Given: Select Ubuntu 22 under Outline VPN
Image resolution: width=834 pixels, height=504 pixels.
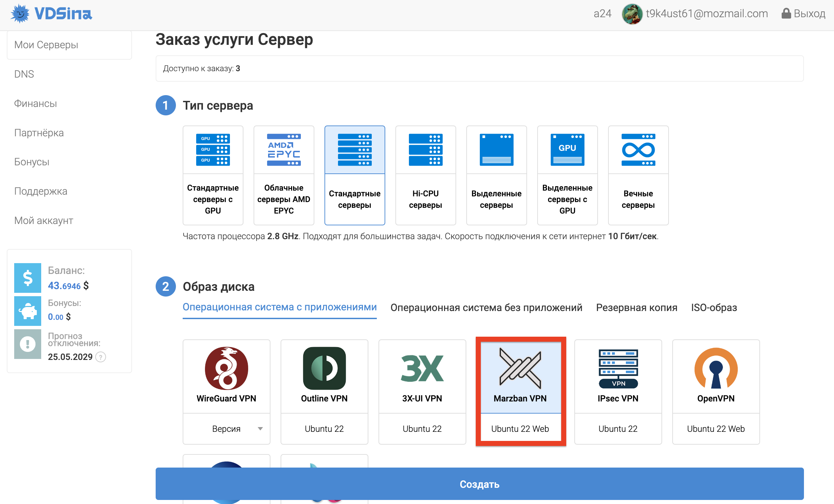Looking at the screenshot, I should pos(324,428).
